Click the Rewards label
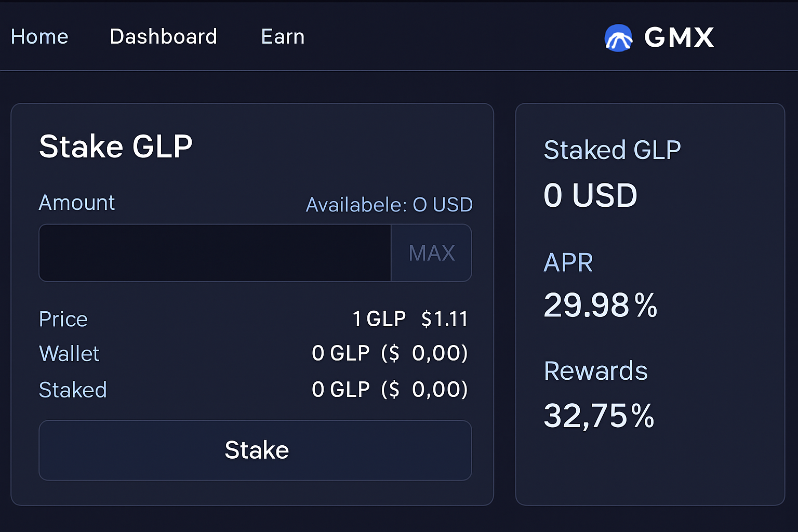The image size is (798, 532). (595, 371)
